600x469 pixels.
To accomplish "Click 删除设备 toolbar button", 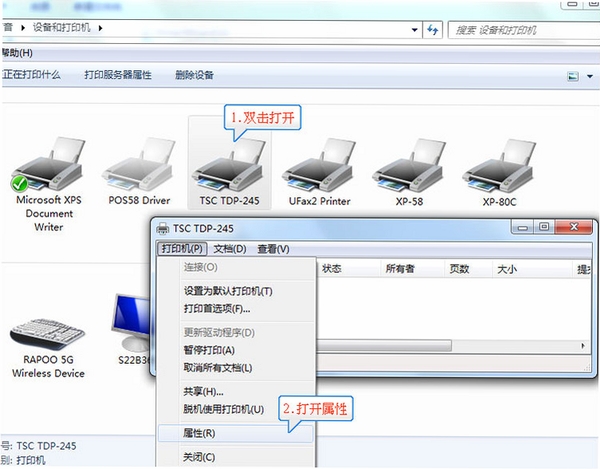I will click(194, 75).
